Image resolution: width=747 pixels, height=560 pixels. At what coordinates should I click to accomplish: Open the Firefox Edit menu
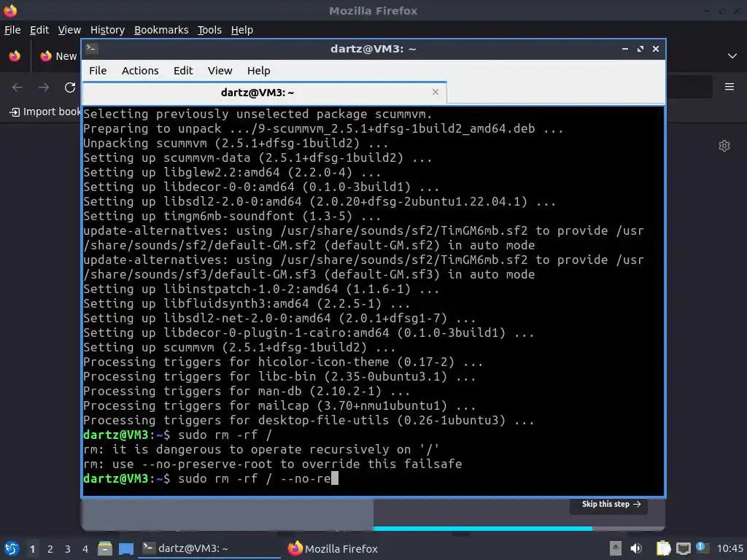tap(39, 30)
